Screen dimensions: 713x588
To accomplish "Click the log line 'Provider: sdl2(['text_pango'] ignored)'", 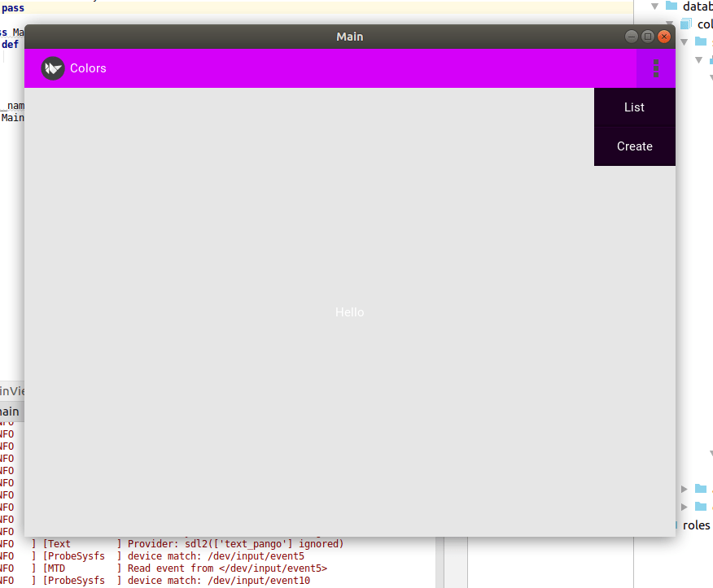I will click(x=235, y=543).
